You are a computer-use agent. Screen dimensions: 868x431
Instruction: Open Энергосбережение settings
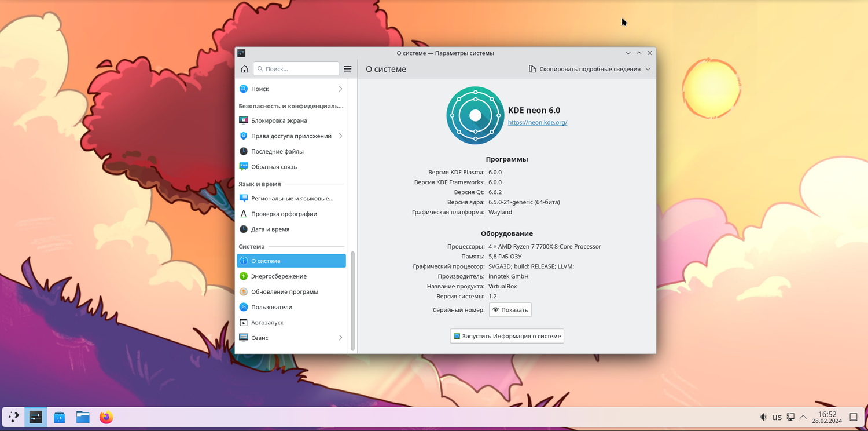tap(291, 276)
